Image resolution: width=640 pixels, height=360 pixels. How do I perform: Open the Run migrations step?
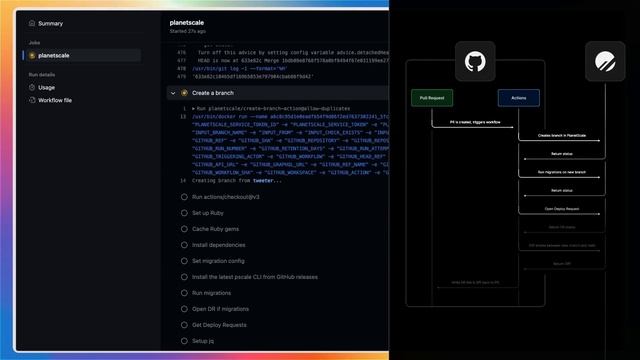(211, 293)
